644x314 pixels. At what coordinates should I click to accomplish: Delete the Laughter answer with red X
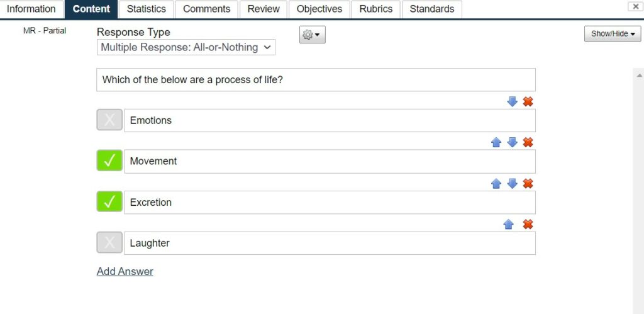pos(528,225)
